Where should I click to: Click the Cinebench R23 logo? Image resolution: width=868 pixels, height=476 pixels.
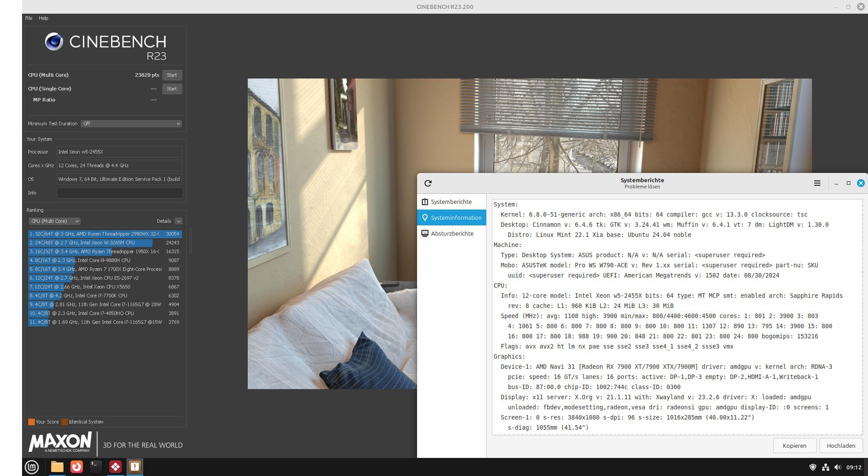[x=106, y=46]
